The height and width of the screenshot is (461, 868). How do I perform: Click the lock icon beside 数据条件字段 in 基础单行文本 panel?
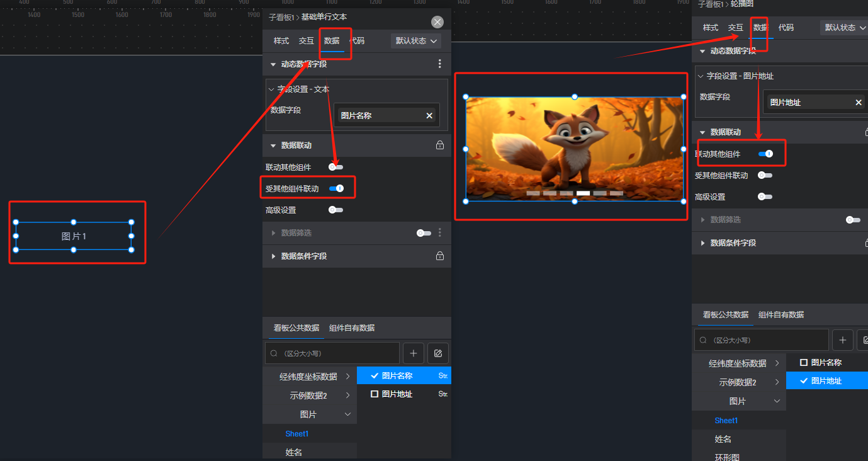[440, 256]
